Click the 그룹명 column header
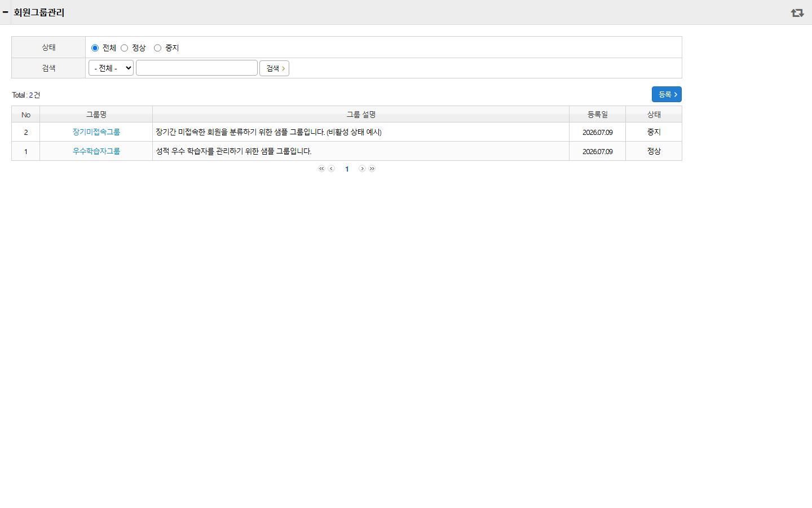Image resolution: width=812 pixels, height=508 pixels. tap(96, 115)
